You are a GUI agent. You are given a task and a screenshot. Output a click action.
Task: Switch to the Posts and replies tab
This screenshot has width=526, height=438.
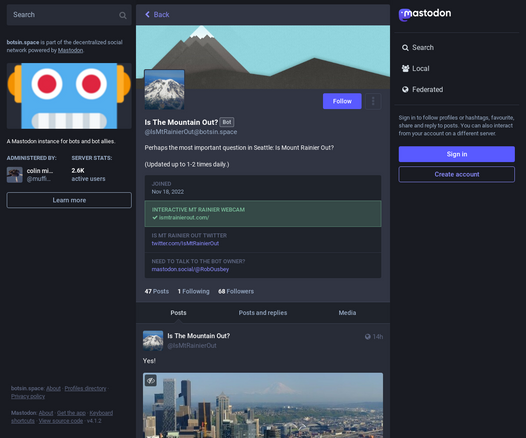click(x=263, y=313)
